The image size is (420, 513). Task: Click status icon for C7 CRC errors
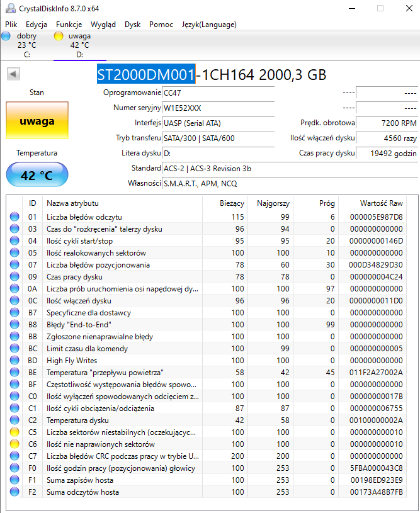click(14, 456)
